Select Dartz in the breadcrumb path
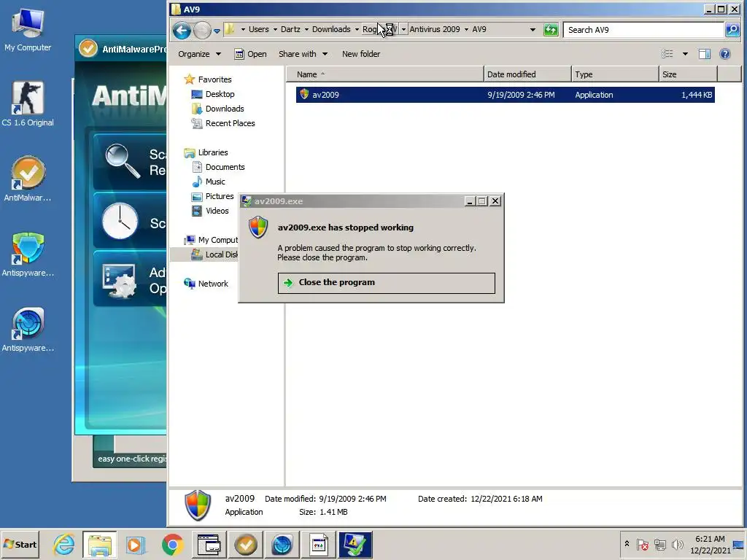 [x=290, y=29]
